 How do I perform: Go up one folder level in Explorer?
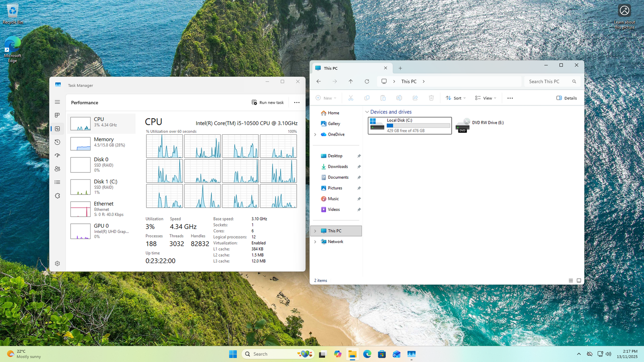coord(351,81)
